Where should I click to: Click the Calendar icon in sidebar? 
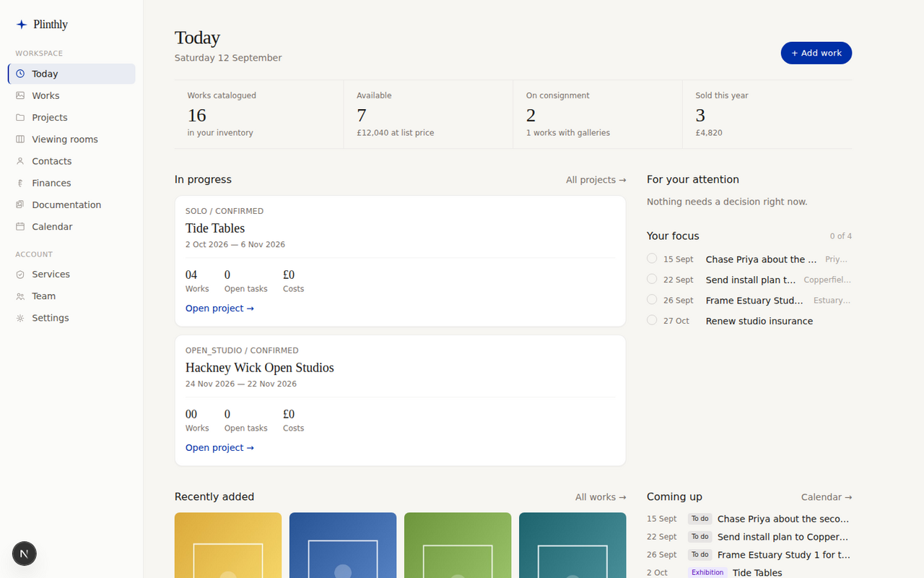point(20,226)
